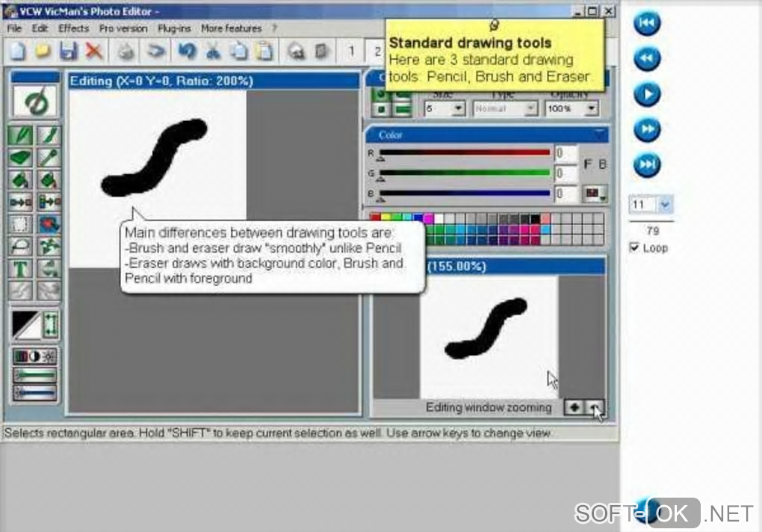
Task: Click the R value input field
Action: (566, 153)
